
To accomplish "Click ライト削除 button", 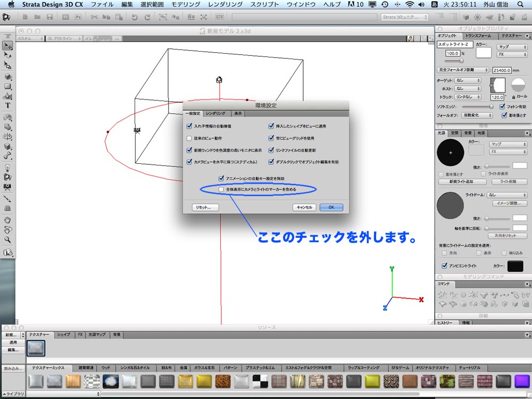I will (x=508, y=182).
